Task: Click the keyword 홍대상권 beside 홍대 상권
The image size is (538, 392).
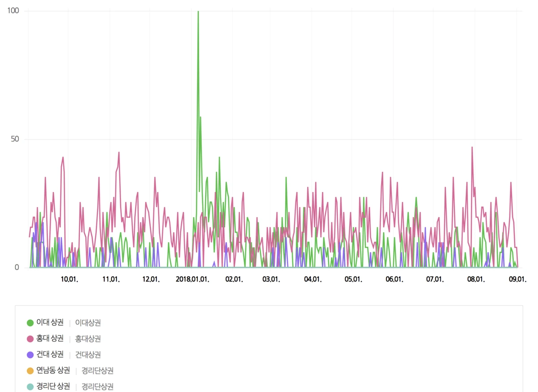Action: coord(88,339)
